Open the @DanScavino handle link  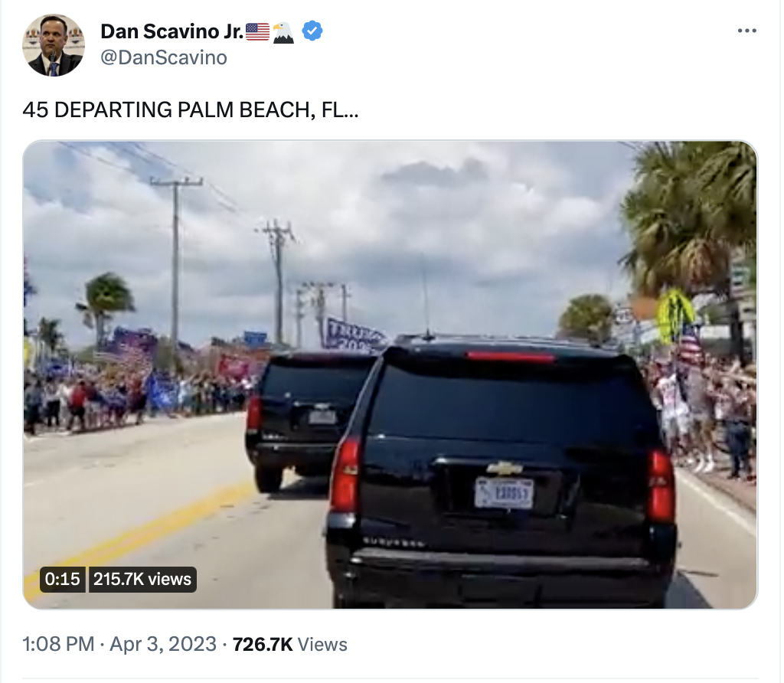(164, 57)
